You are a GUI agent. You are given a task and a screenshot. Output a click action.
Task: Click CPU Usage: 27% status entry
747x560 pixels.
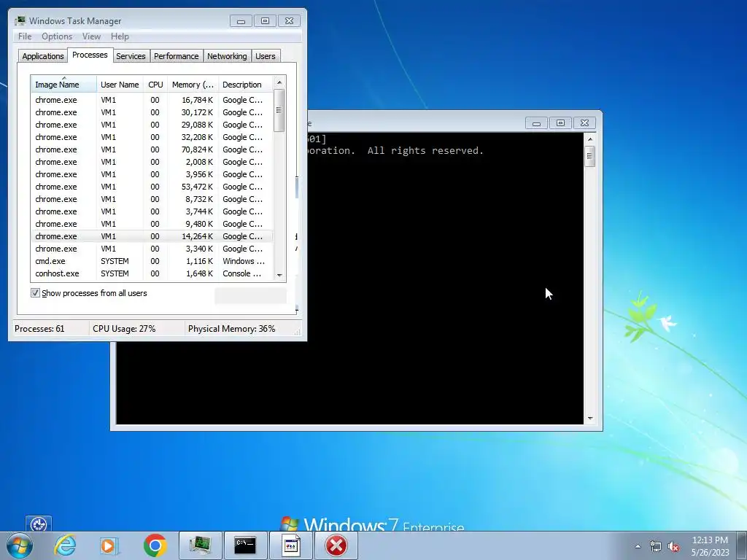124,329
